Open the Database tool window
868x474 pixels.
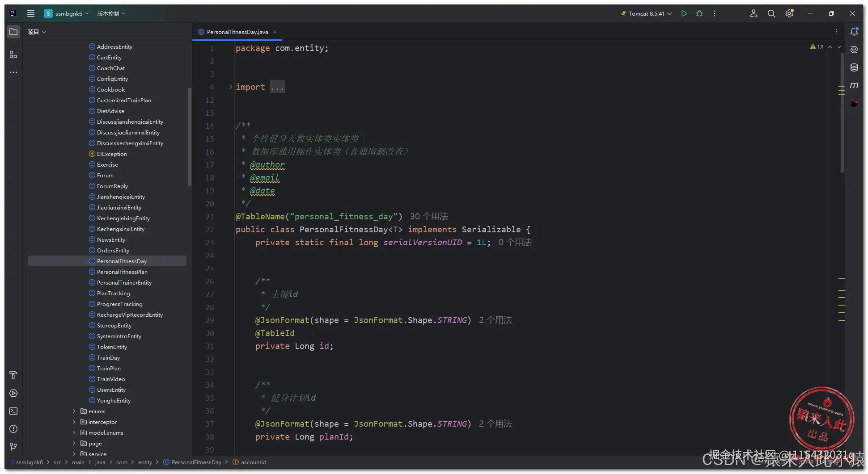[x=854, y=67]
